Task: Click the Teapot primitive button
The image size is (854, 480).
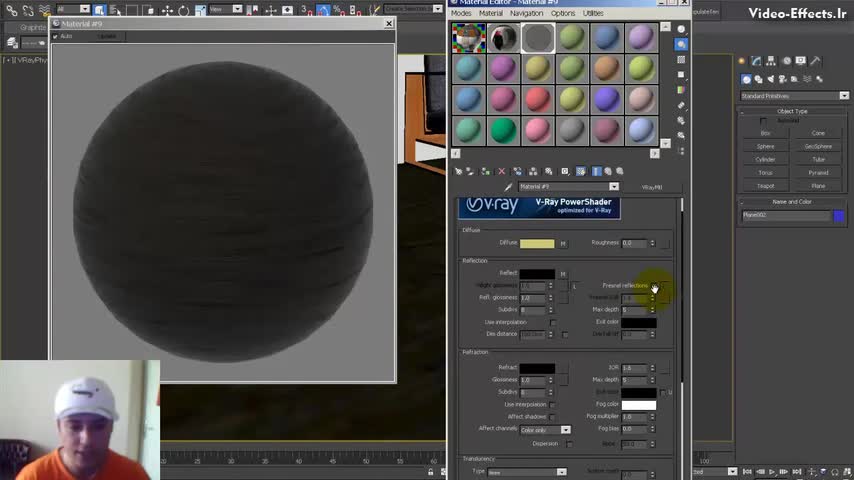Action: [765, 186]
